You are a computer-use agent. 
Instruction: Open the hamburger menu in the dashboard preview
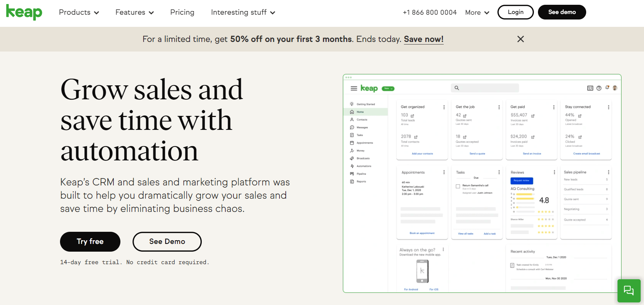[x=354, y=88]
